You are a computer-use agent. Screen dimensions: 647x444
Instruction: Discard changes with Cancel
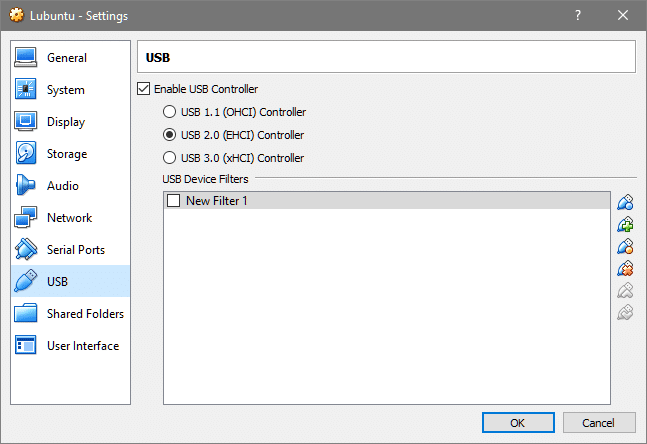(x=599, y=423)
